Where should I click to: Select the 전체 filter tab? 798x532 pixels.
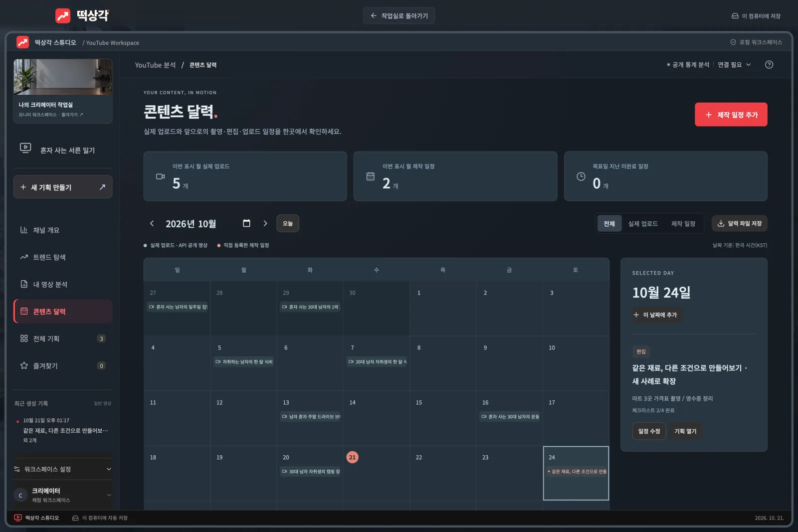coord(609,223)
